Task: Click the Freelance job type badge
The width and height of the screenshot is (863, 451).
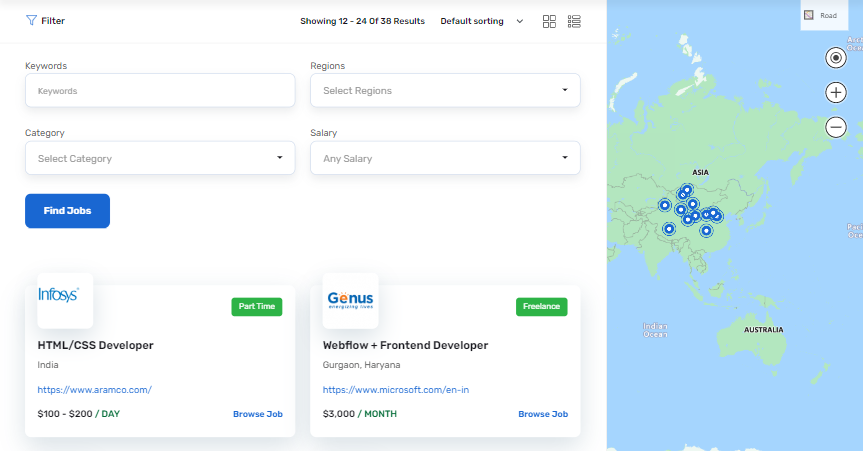Action: click(541, 306)
